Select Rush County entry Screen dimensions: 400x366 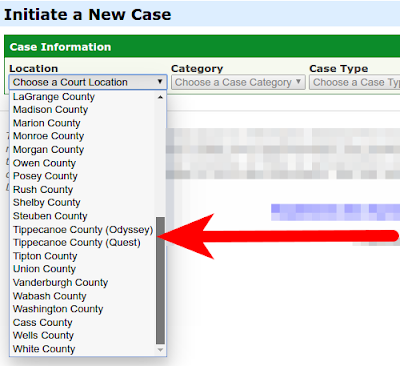pyautogui.click(x=83, y=189)
